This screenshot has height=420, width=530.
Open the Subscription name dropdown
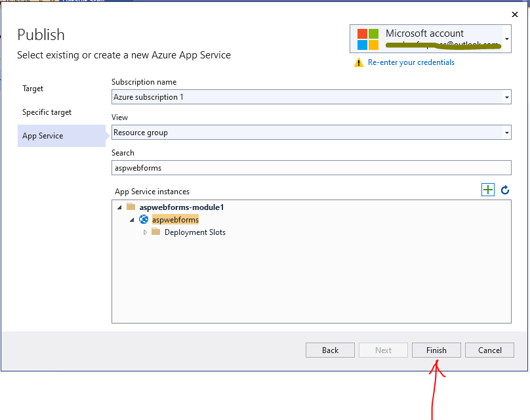coord(312,97)
